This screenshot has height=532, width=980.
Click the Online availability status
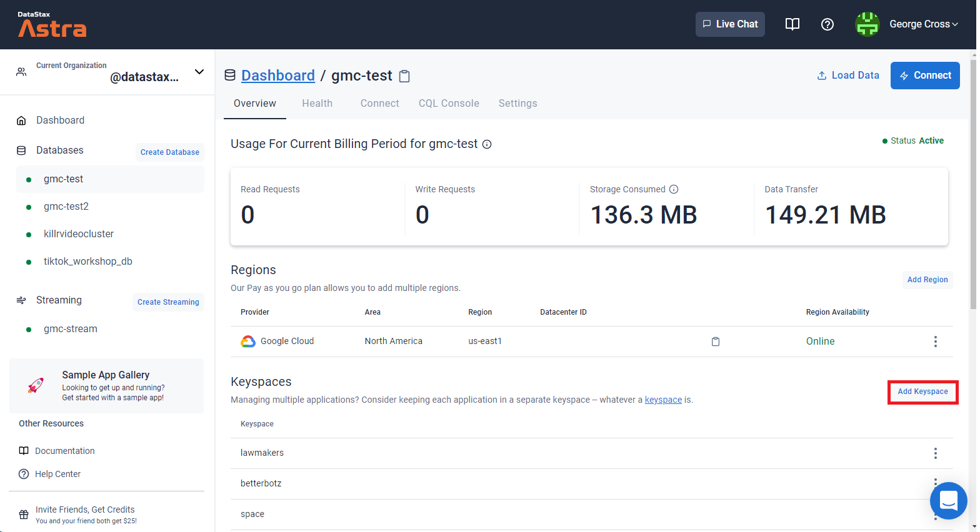point(820,342)
